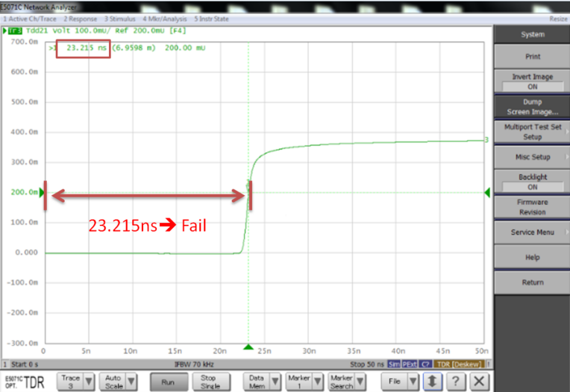This screenshot has height=392, width=570.
Task: Click the File button
Action: point(395,382)
